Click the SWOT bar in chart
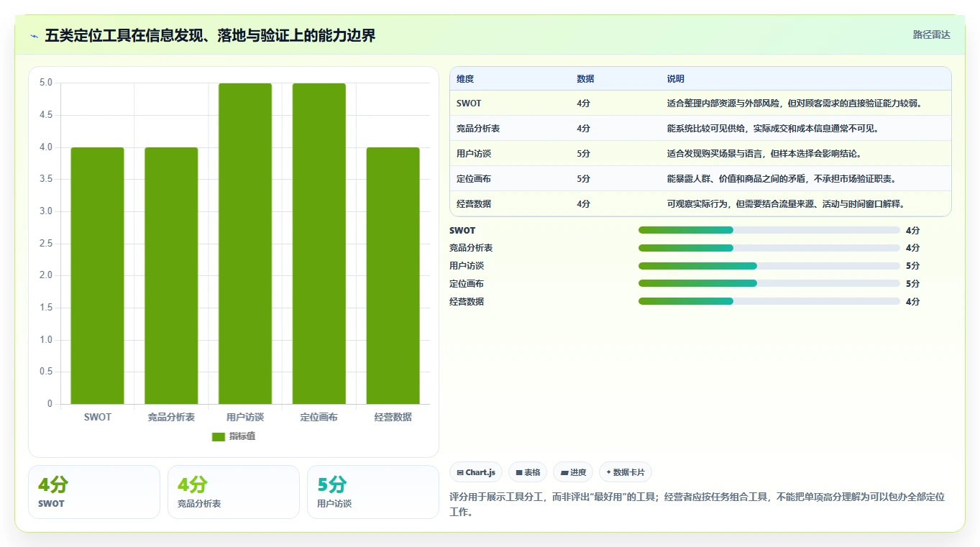 98,276
